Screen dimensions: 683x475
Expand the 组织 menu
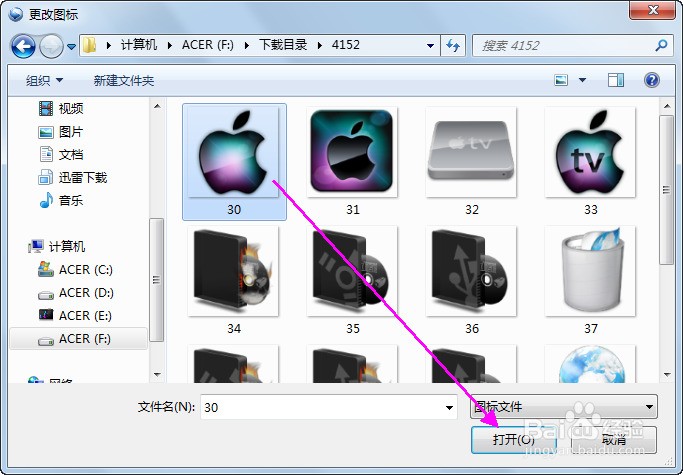click(44, 81)
